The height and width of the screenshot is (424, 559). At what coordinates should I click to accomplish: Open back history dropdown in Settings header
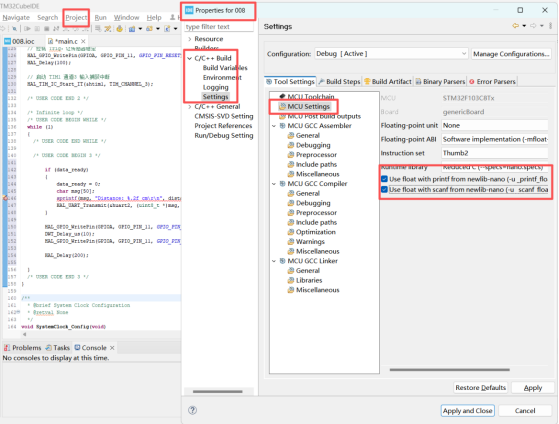[x=524, y=26]
